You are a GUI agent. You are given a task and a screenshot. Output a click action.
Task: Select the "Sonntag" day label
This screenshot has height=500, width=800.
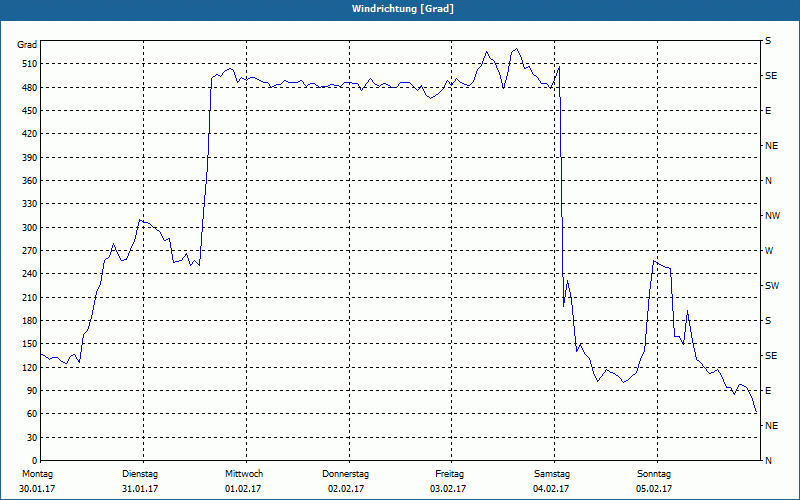654,474
